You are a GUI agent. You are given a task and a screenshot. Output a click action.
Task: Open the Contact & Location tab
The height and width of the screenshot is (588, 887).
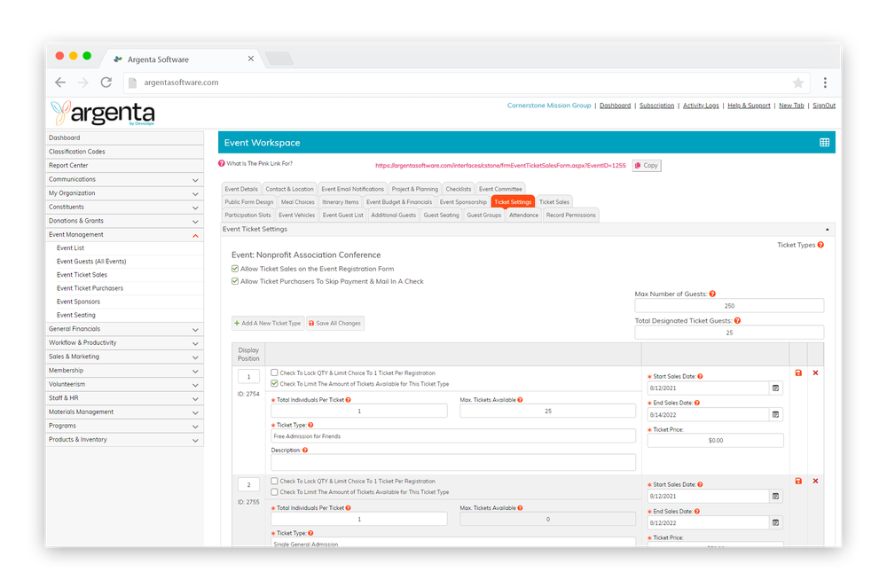[289, 189]
